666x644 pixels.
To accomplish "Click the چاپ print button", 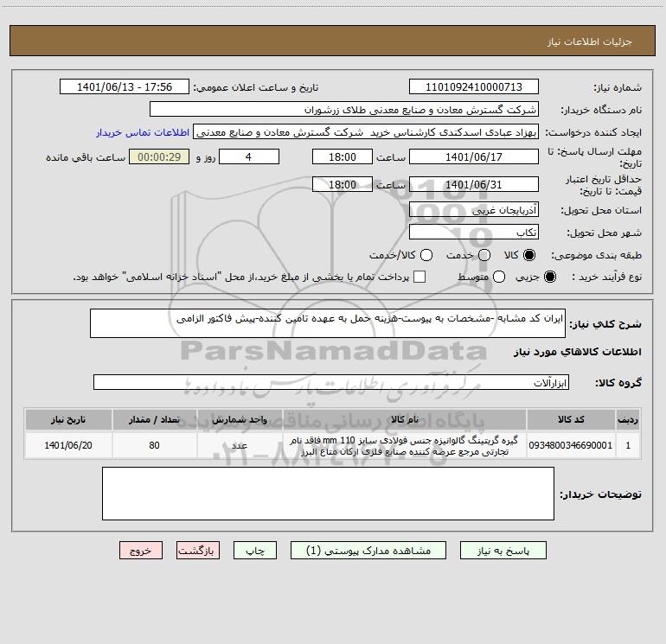I will click(255, 551).
